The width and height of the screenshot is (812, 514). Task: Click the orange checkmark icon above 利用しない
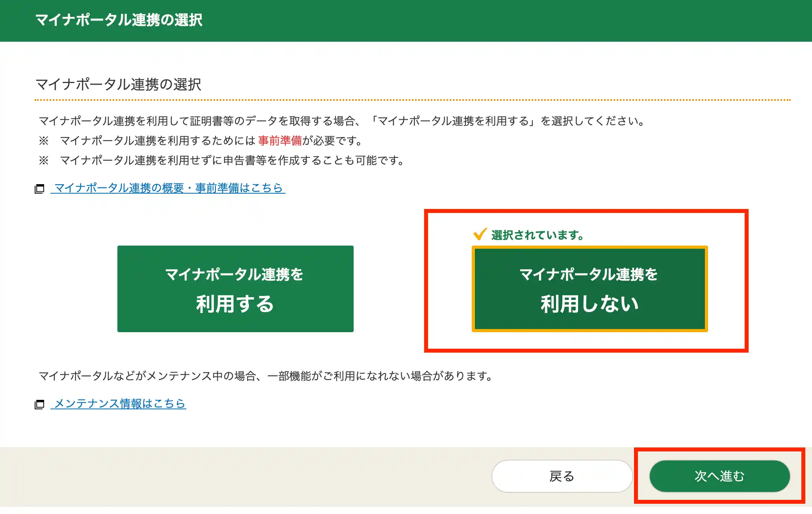tap(480, 235)
